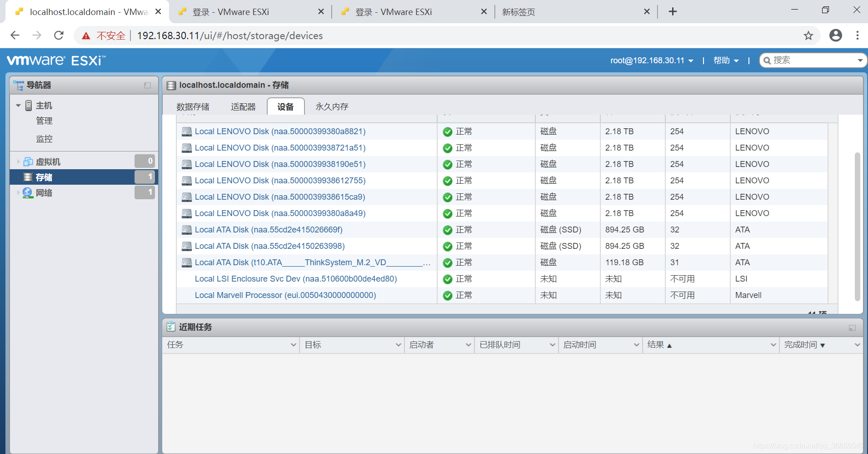The height and width of the screenshot is (454, 868).
Task: Click the ESXi search (搜索) field
Action: pyautogui.click(x=813, y=61)
